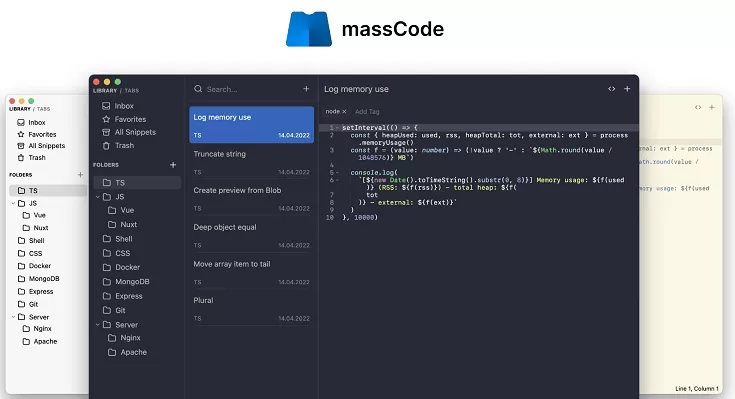Fold code at line 6 gutter arrow
This screenshot has height=399, width=735.
338,180
